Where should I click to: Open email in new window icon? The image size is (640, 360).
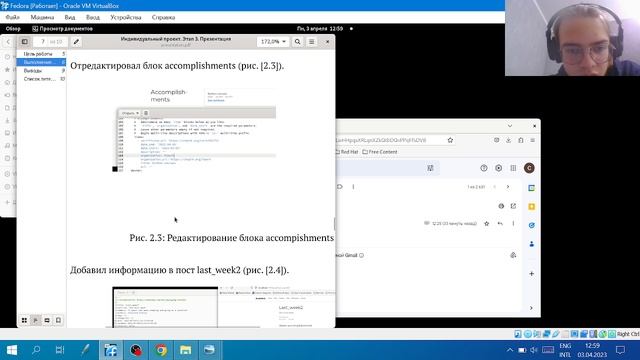(x=513, y=206)
